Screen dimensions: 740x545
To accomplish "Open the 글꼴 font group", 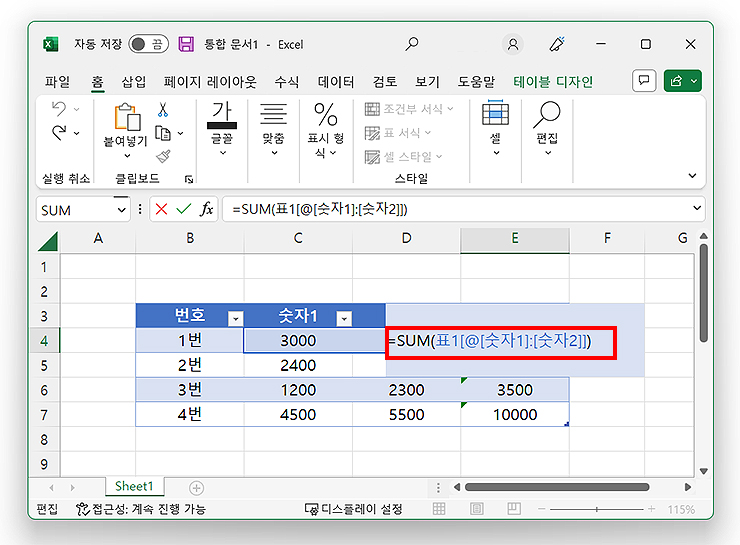I will pos(222,128).
